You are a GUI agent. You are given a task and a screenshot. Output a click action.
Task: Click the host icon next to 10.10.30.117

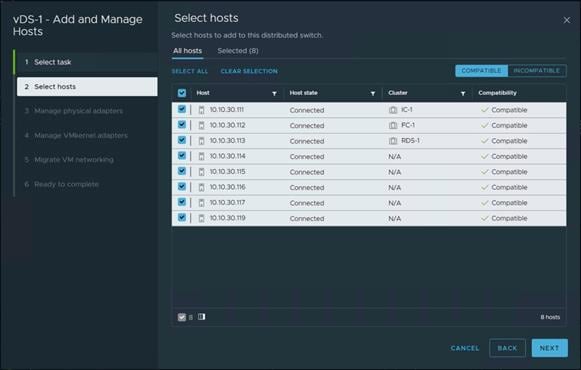(202, 203)
